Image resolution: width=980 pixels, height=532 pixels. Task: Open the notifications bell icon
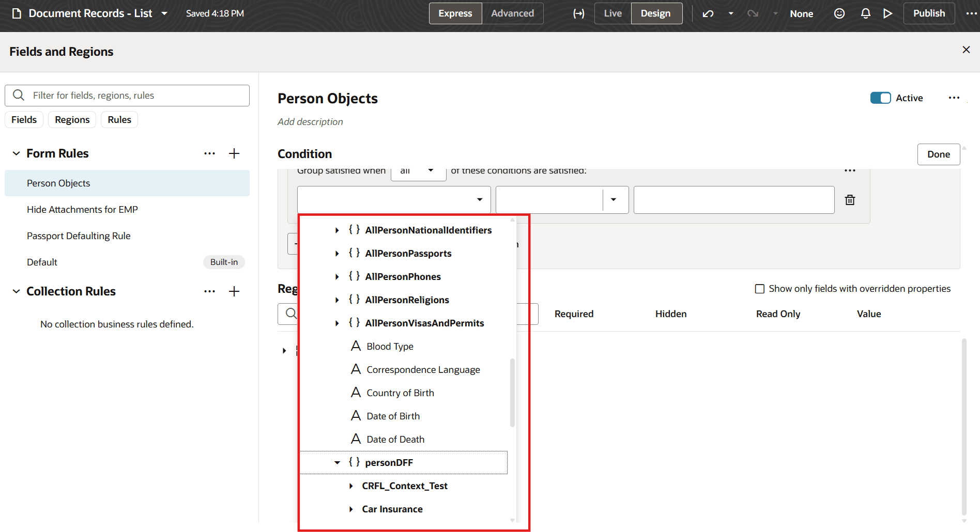[x=866, y=13]
